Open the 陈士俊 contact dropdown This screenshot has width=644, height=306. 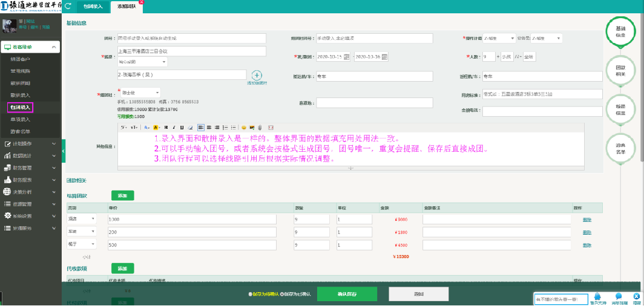pyautogui.click(x=140, y=93)
